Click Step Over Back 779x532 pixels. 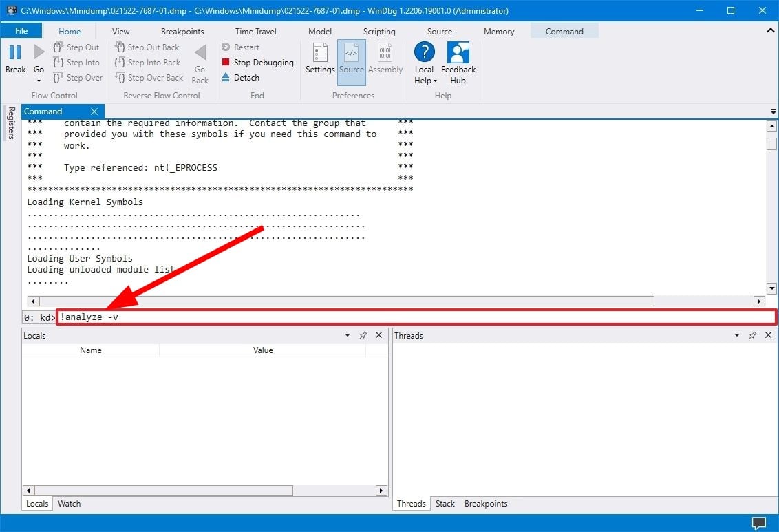[x=149, y=78]
